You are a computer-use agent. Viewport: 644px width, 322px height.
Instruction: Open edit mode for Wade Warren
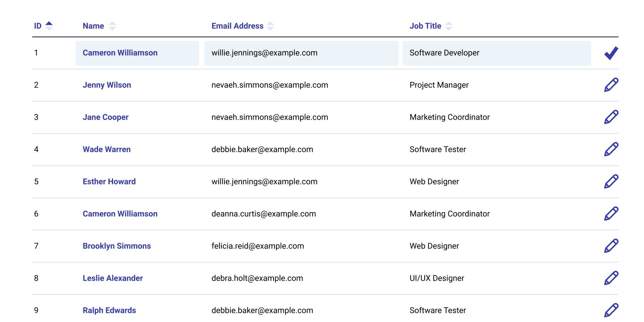(x=611, y=149)
